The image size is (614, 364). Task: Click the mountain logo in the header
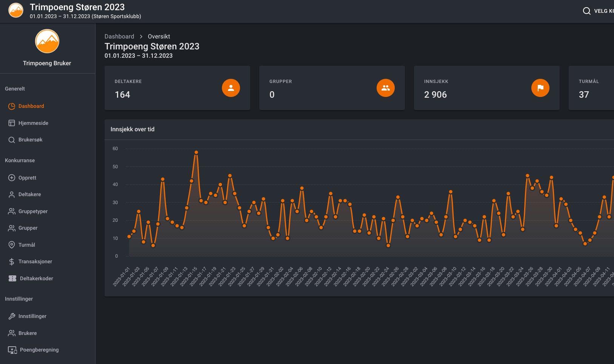pos(16,11)
